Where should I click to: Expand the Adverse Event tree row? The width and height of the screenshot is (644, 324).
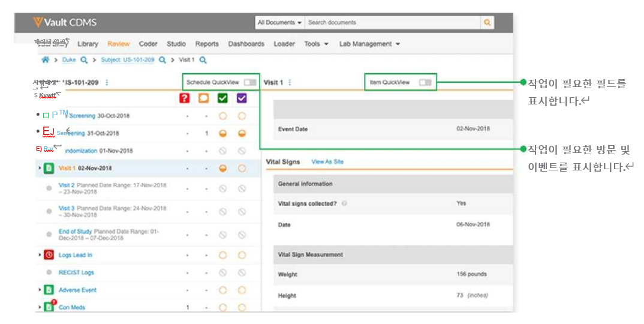[x=40, y=290]
